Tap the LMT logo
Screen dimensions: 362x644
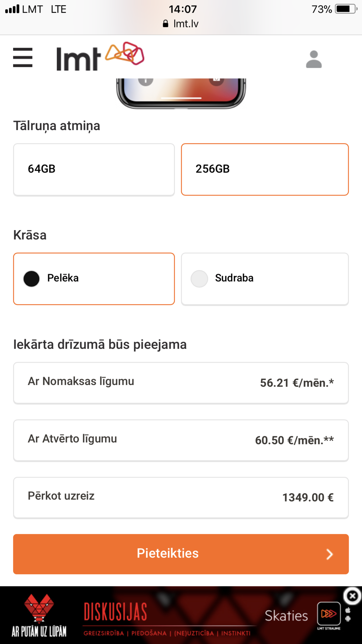click(x=100, y=57)
